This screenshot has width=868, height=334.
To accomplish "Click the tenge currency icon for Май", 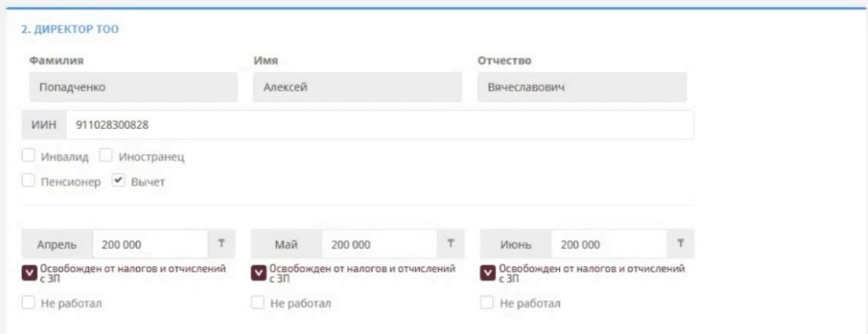I will (x=450, y=244).
